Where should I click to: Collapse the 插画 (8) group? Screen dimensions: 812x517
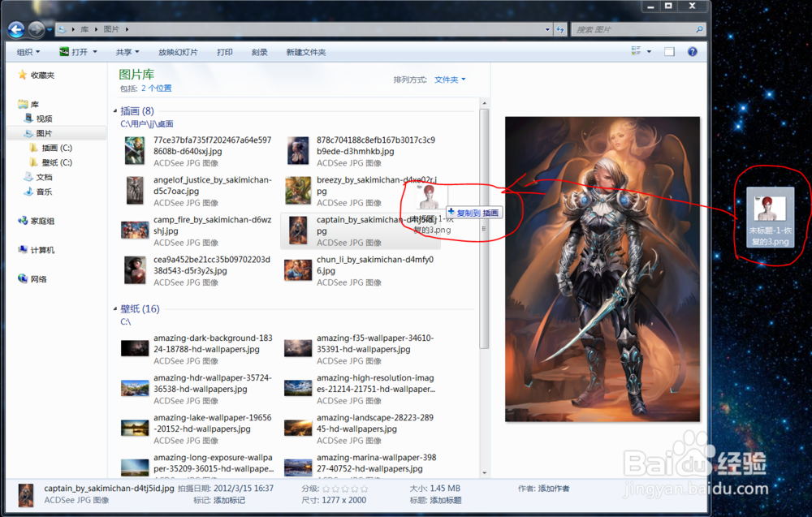click(x=115, y=110)
